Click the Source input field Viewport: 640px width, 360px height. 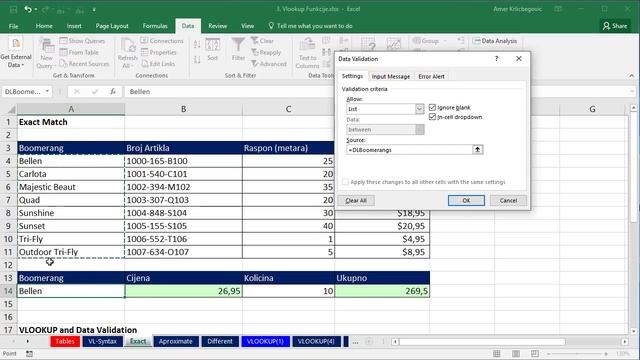coord(409,150)
